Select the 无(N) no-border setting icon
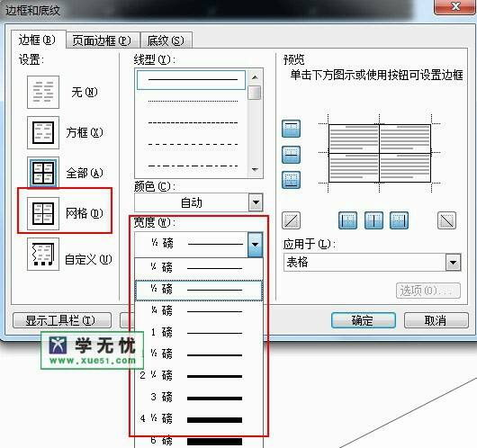 click(x=43, y=92)
